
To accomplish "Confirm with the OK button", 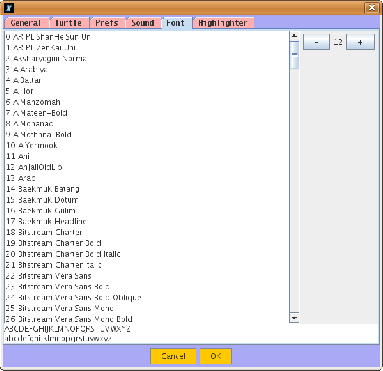I will tap(216, 356).
